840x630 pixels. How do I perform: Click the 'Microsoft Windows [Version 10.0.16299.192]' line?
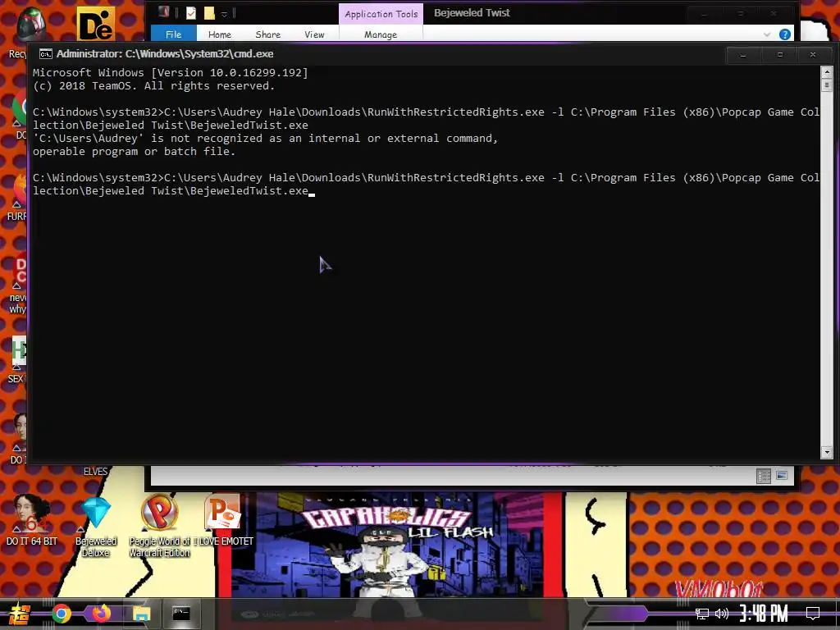pos(171,72)
